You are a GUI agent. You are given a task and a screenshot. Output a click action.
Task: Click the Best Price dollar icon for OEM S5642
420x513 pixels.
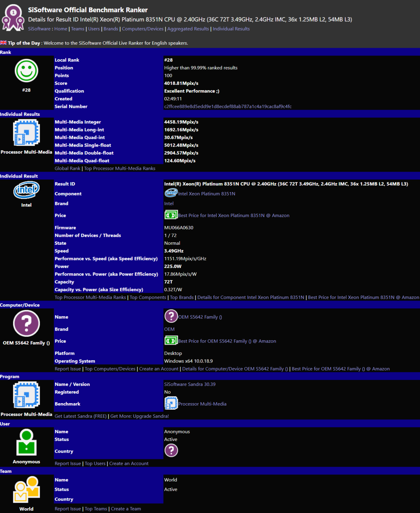pos(171,340)
